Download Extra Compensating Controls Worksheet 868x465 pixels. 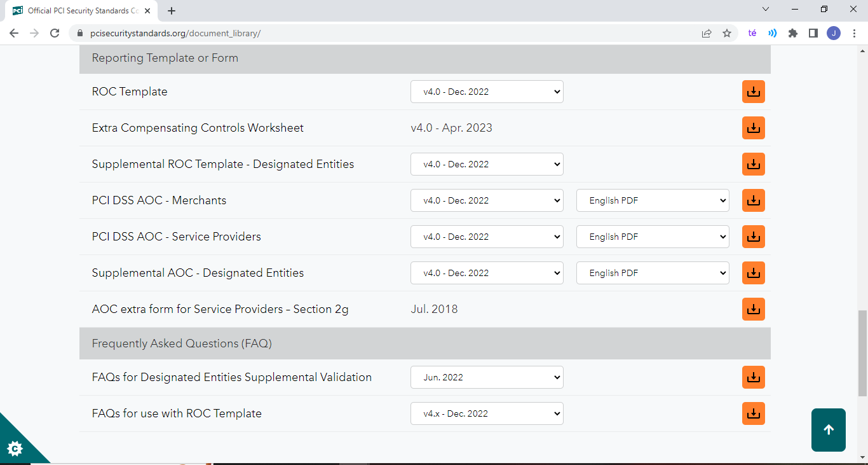tap(753, 128)
